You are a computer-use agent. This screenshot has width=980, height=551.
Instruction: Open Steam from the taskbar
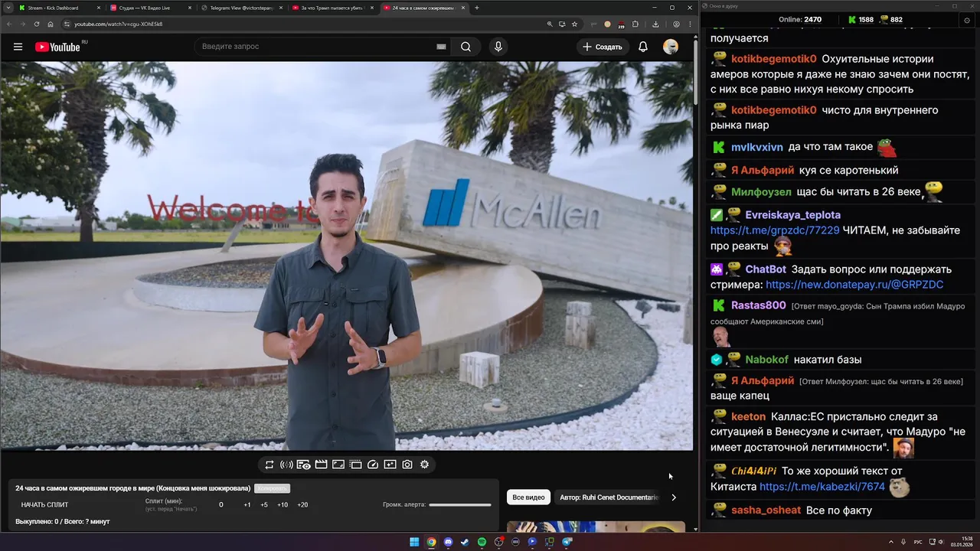[465, 542]
